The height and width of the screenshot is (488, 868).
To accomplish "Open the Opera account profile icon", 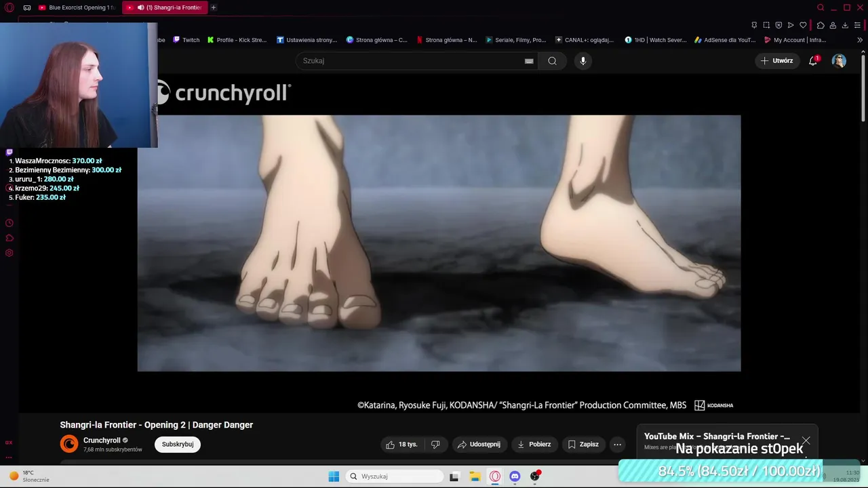I will [833, 25].
